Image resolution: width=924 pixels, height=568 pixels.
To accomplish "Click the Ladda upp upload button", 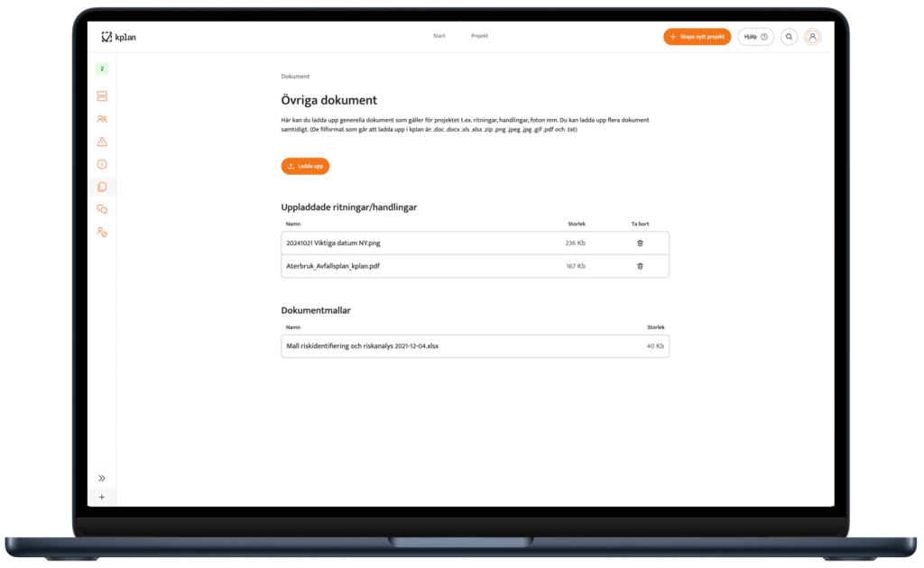I will (305, 166).
